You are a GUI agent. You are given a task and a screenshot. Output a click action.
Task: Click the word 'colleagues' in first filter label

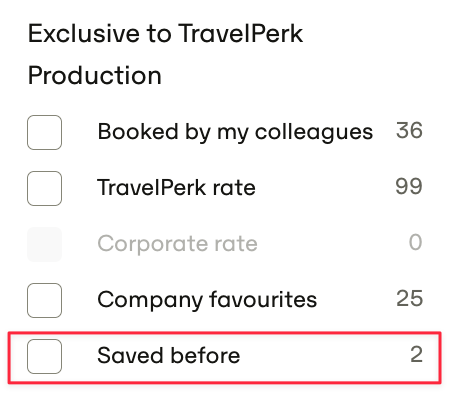314,133
